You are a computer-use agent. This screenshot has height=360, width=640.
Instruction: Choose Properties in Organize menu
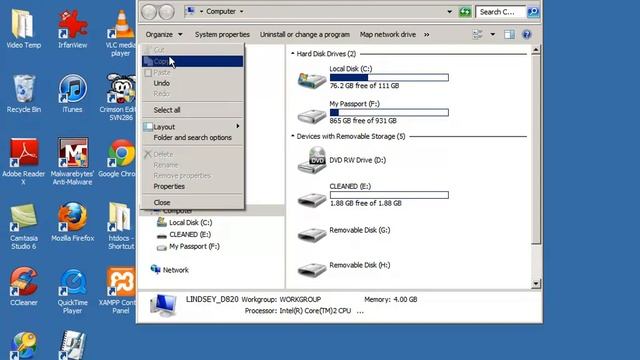192,186
